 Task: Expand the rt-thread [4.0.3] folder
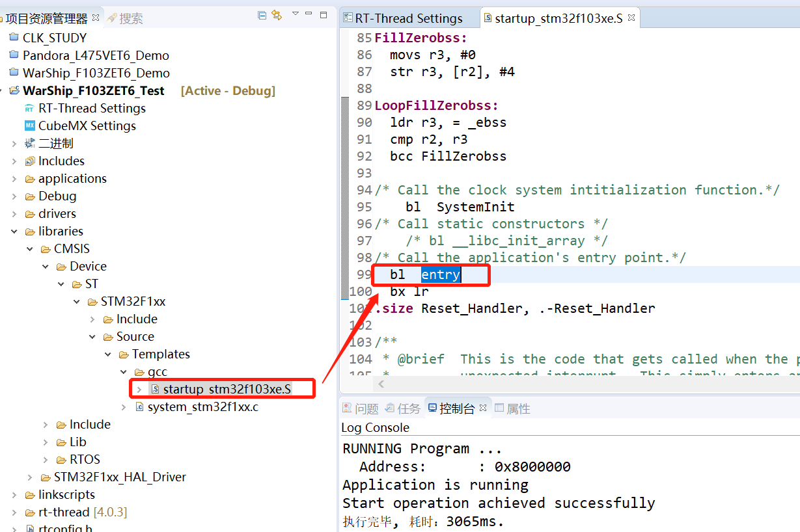tap(14, 512)
